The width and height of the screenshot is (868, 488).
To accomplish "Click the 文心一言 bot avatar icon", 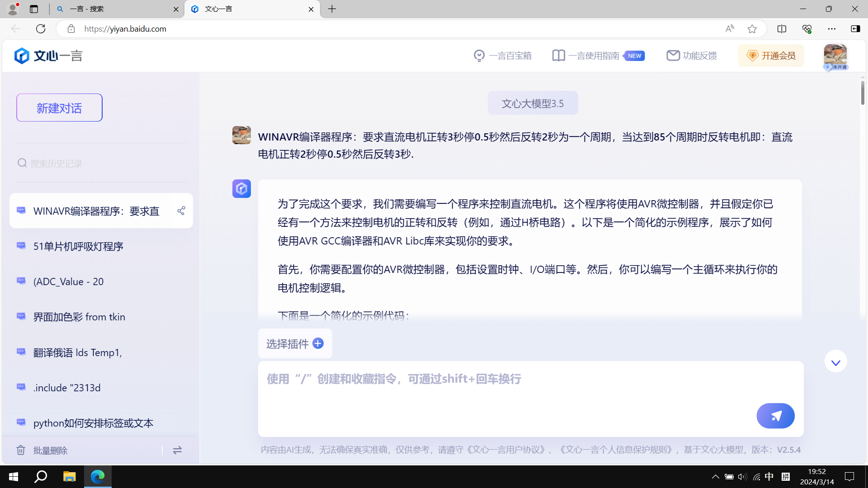I will tap(241, 188).
